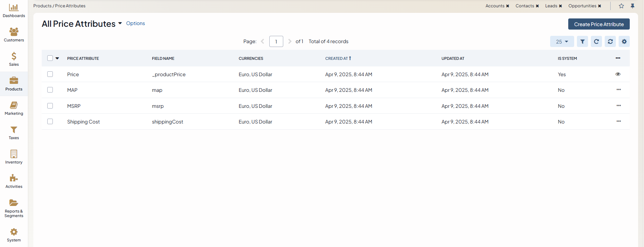The height and width of the screenshot is (247, 644).
Task: Expand All Price Attributes view dropdown
Action: point(120,23)
